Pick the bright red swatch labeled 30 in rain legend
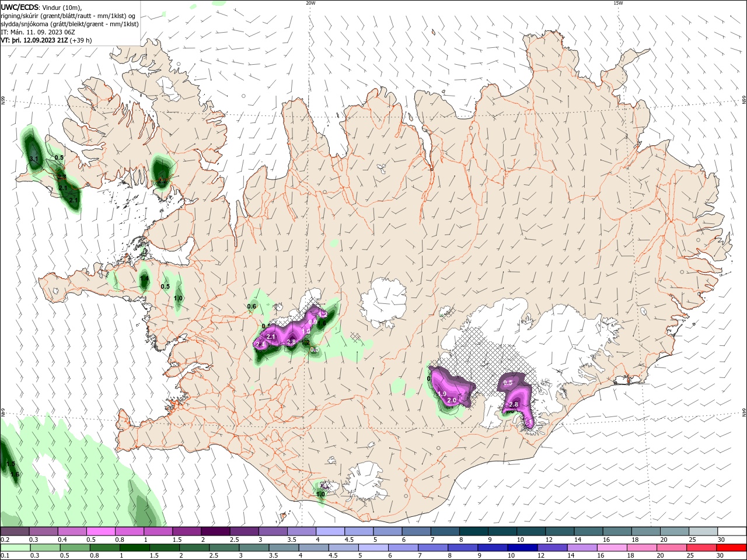The width and height of the screenshot is (747, 560). [732, 548]
